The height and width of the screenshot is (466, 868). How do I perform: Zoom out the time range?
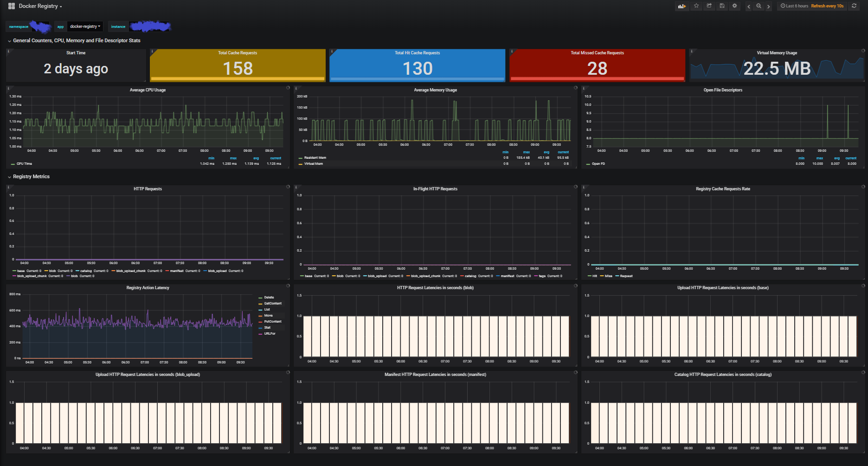click(x=759, y=6)
